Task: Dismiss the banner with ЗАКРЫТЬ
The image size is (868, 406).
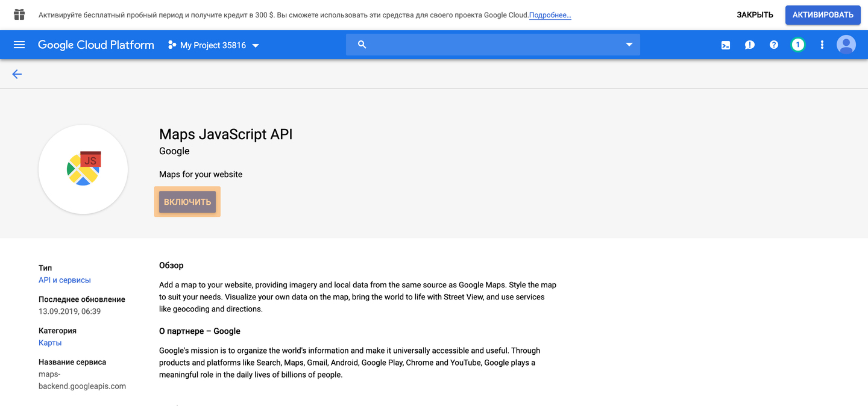Action: 755,15
